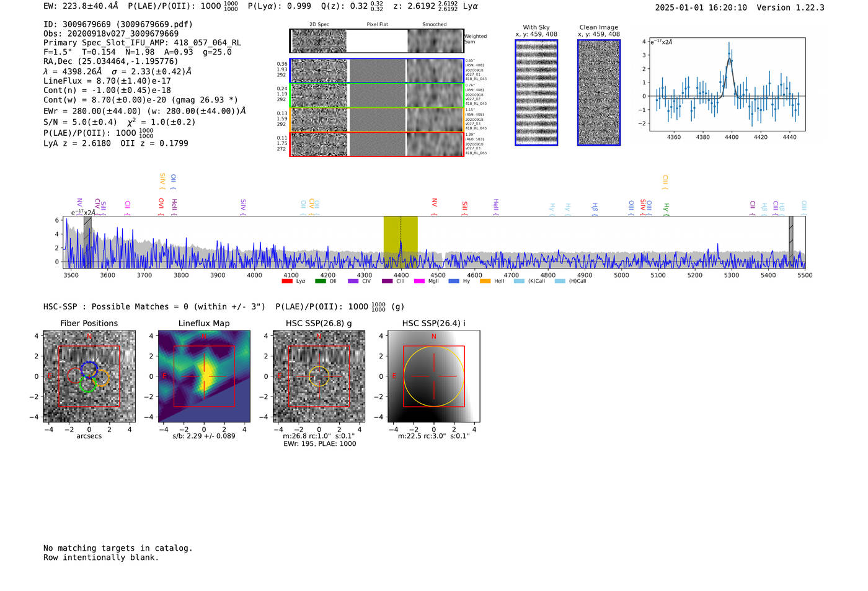
Task: Select the blue-outlined fiber spectrum row
Action: click(377, 71)
